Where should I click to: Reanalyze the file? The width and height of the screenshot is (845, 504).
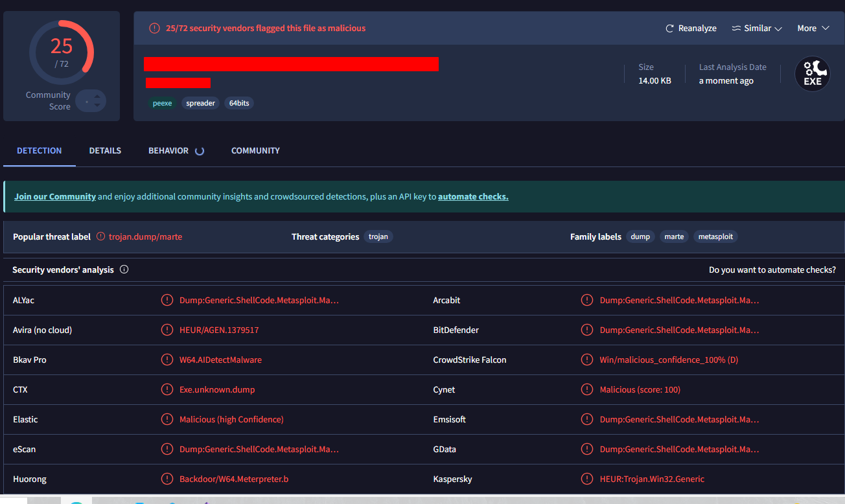pyautogui.click(x=691, y=29)
